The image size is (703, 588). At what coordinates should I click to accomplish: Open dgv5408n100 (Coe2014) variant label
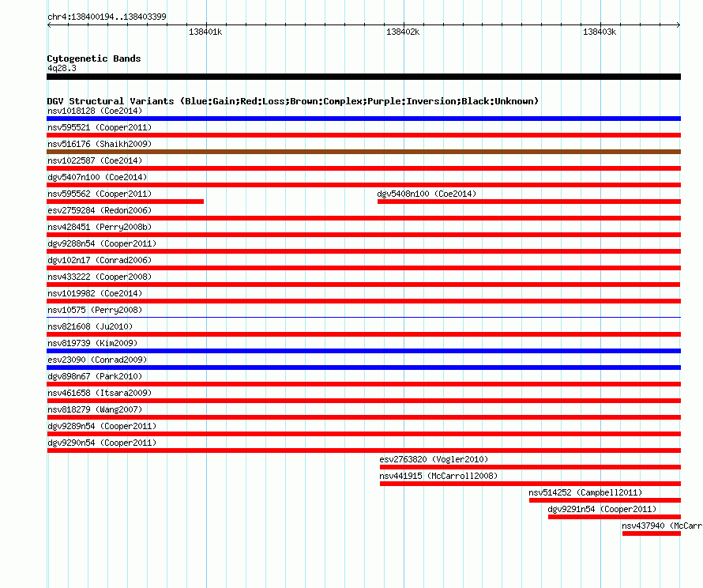click(427, 194)
